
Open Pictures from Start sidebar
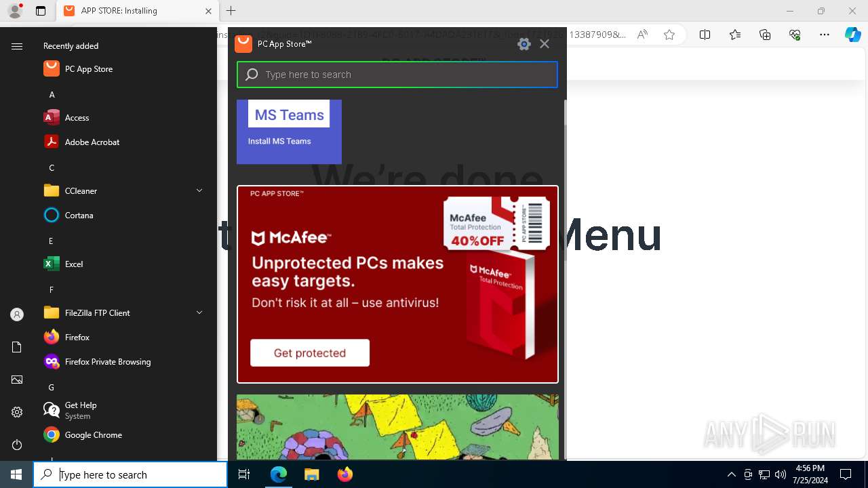17,380
